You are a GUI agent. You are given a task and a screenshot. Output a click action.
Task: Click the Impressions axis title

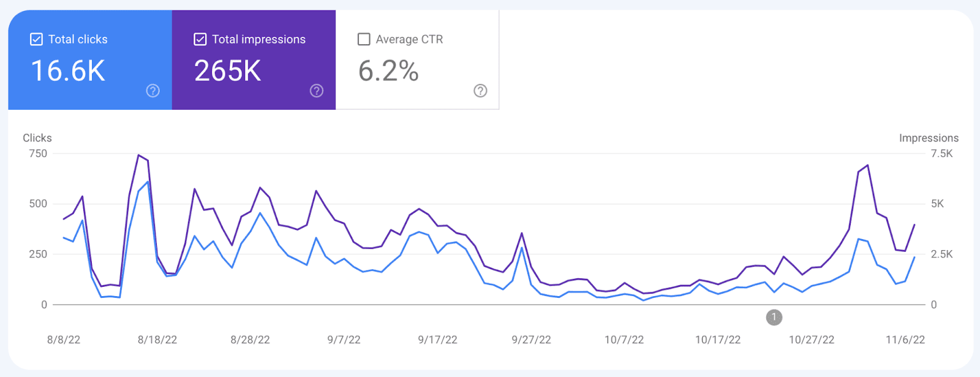pyautogui.click(x=929, y=138)
